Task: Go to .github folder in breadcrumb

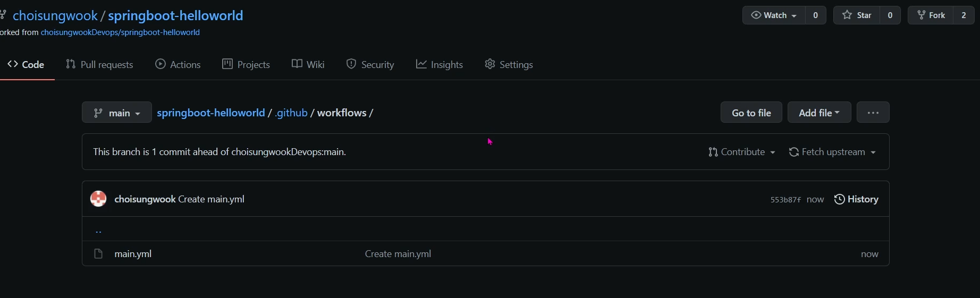Action: 291,113
